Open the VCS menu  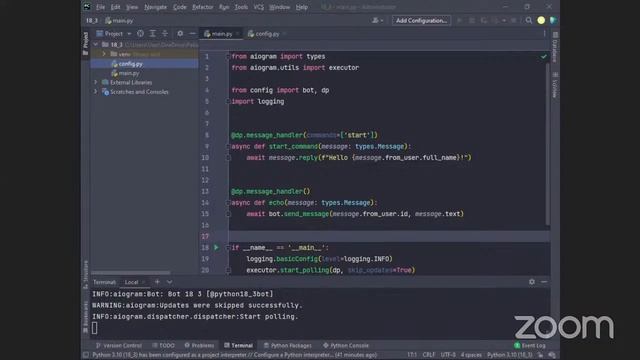coord(258,7)
